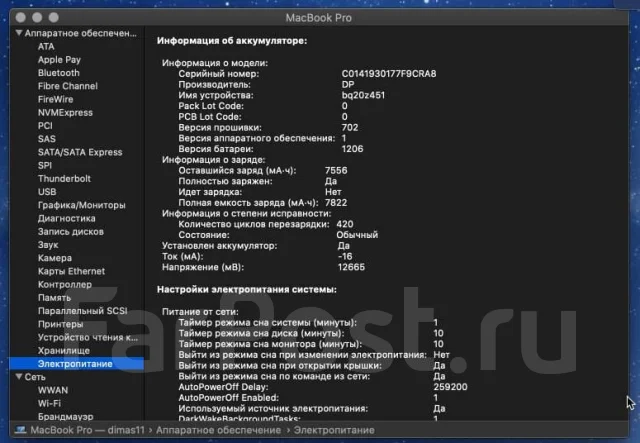Select Принтеры in the sidebar
This screenshot has width=640, height=443.
(x=60, y=324)
